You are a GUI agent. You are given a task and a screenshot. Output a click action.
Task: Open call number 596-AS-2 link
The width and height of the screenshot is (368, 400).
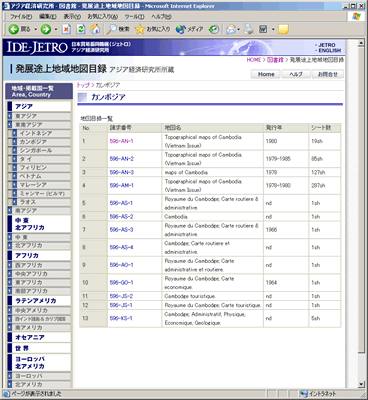[121, 217]
